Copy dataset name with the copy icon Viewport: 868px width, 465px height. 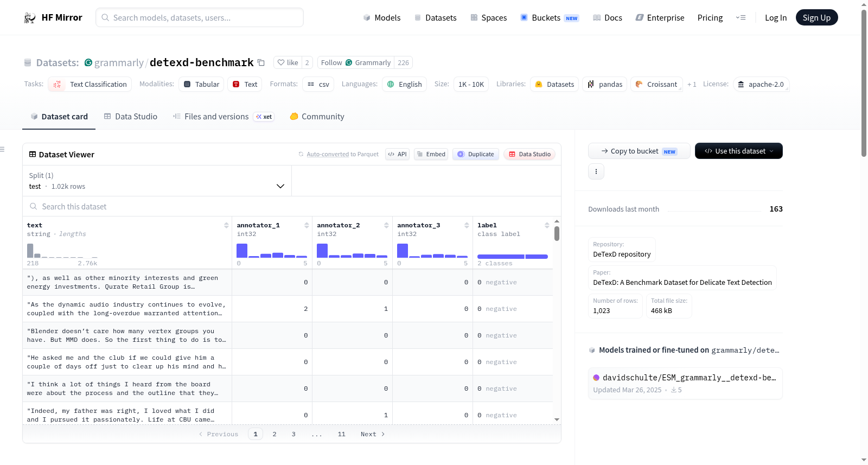[261, 62]
